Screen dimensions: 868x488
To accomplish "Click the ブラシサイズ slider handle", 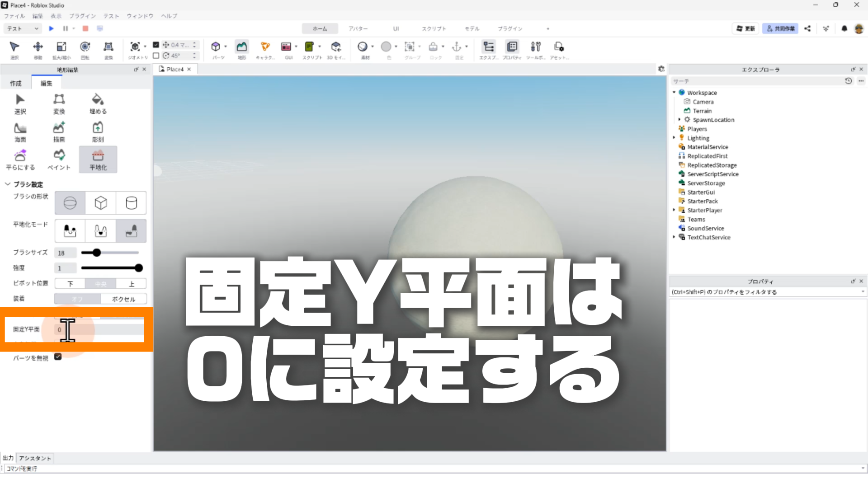I will click(97, 253).
